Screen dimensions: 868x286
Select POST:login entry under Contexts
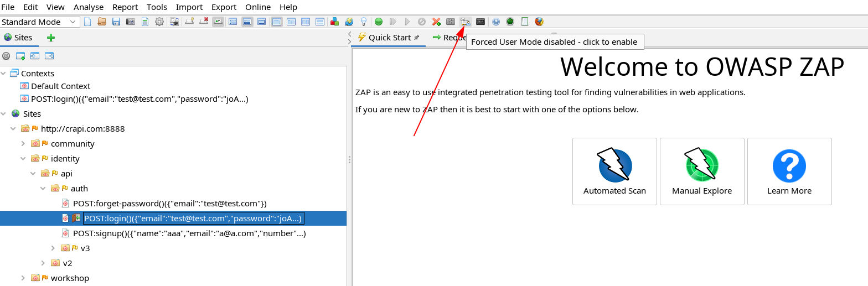139,99
